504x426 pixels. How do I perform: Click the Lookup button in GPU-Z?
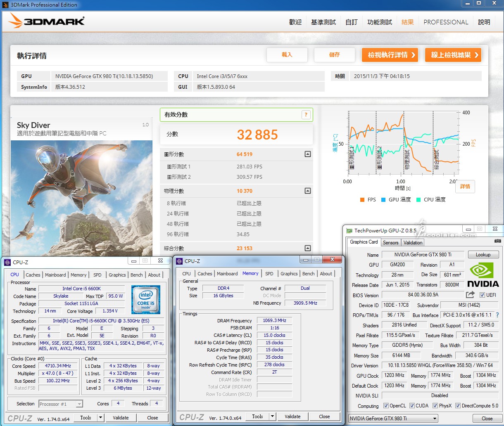click(483, 255)
